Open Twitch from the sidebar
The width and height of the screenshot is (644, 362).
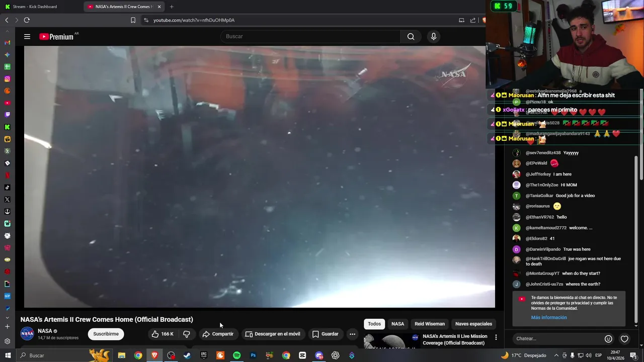point(7,115)
